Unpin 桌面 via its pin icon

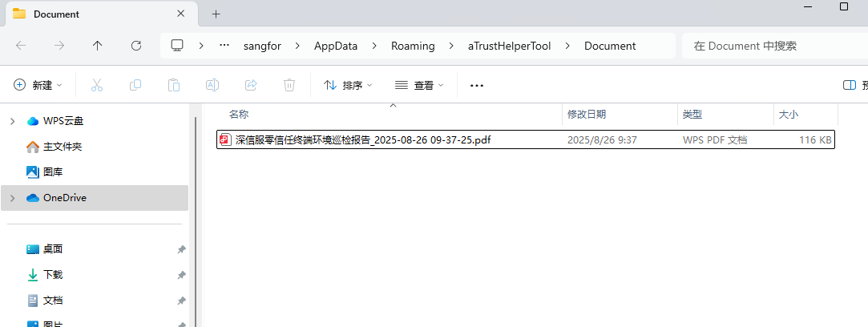(181, 249)
